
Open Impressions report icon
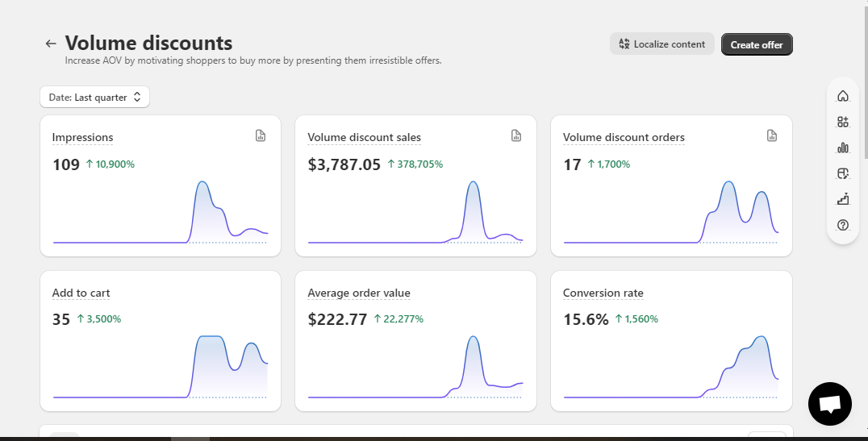click(x=261, y=135)
